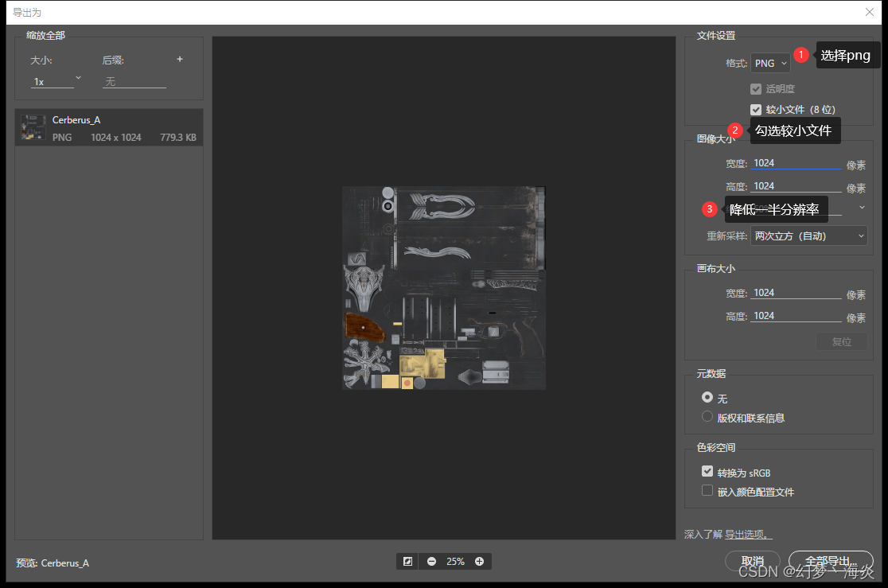This screenshot has height=588, width=888.
Task: Select copyright and contact info radio option
Action: pos(707,416)
